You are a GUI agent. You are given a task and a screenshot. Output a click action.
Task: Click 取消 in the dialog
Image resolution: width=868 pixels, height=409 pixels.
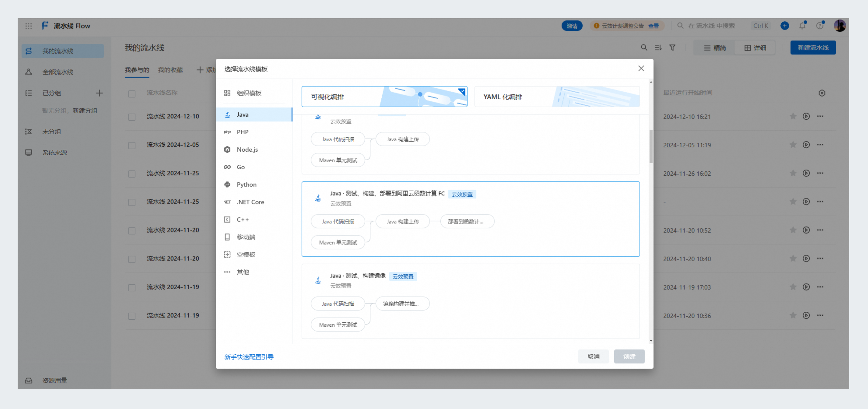coord(593,356)
